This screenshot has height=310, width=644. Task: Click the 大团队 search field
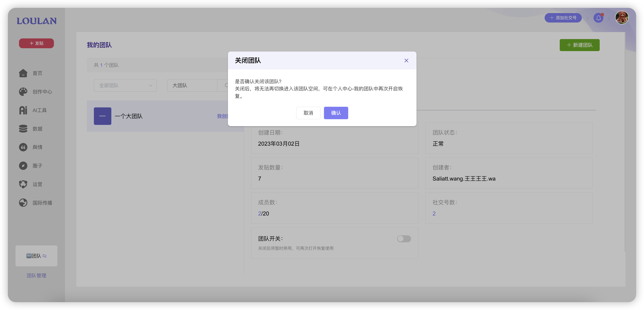(192, 86)
